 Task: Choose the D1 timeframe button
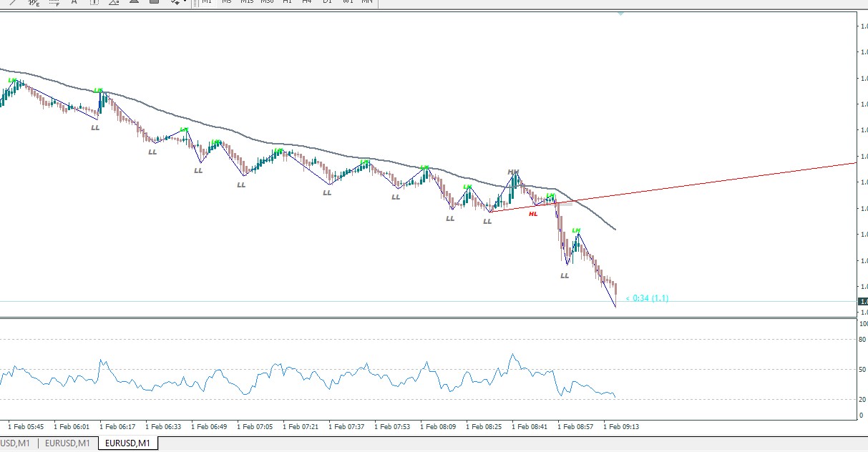click(x=327, y=2)
